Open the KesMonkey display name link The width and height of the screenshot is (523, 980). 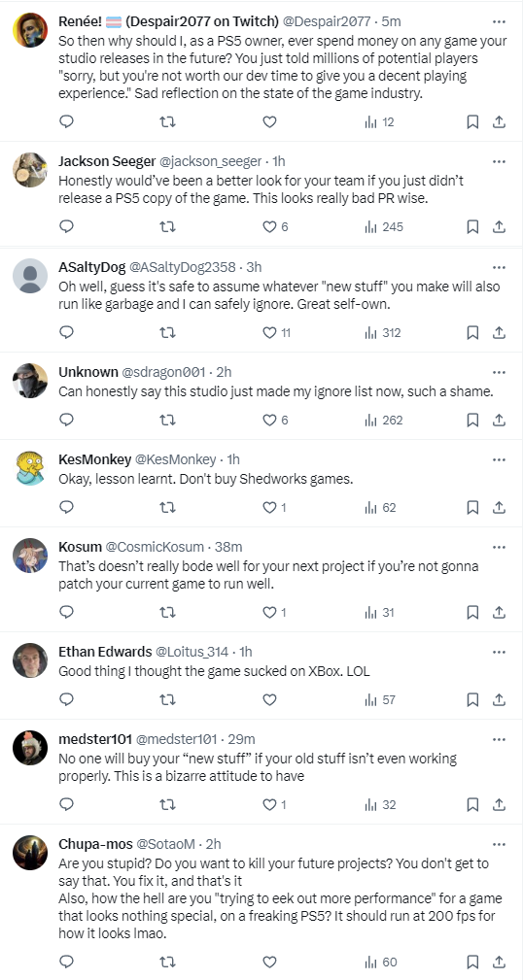[x=94, y=459]
